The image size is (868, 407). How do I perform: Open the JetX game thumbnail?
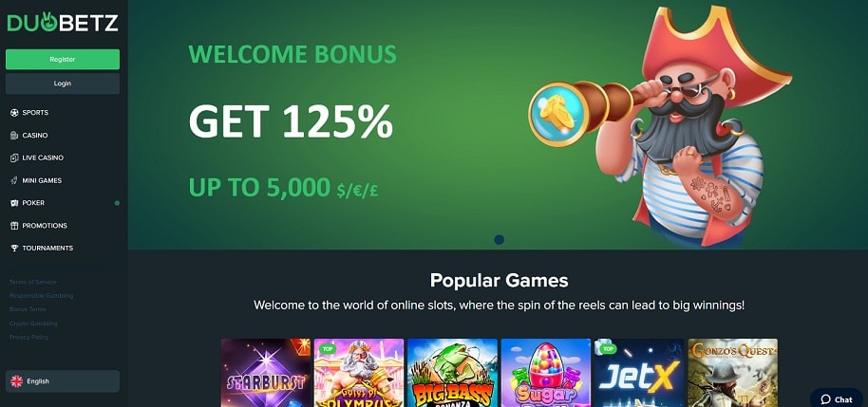point(639,373)
